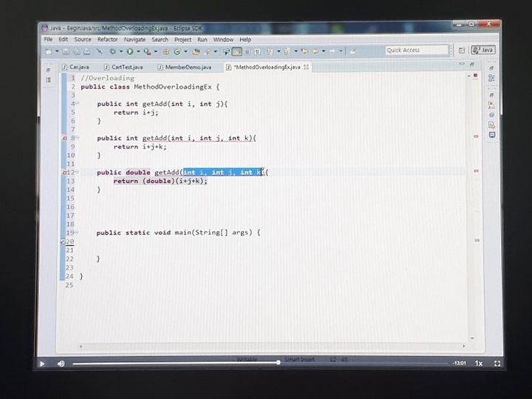Collapse double getAdd fold at line 12
This screenshot has width=532, height=399.
[78, 171]
